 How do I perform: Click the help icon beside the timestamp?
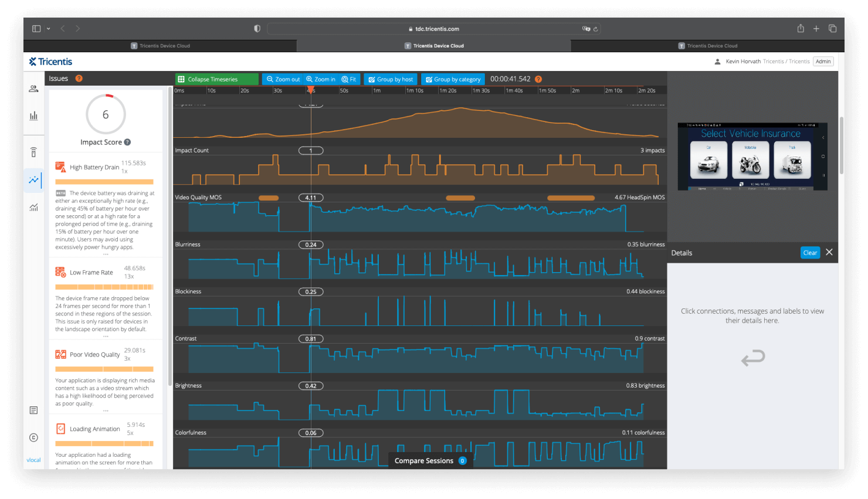click(x=538, y=79)
